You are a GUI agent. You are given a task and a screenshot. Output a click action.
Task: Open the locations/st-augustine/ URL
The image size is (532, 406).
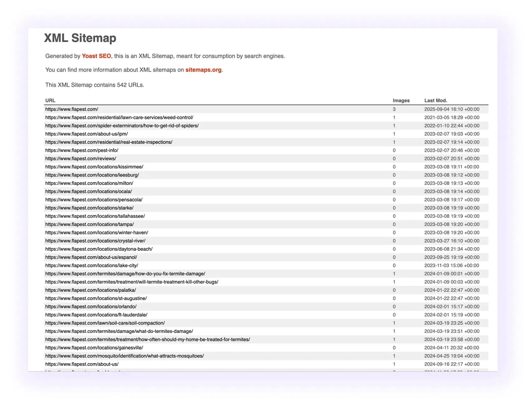click(x=96, y=298)
